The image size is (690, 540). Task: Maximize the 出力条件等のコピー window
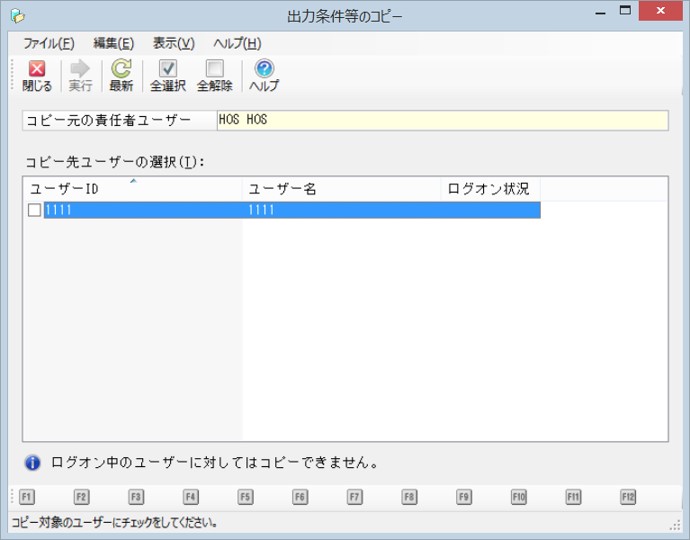[625, 11]
